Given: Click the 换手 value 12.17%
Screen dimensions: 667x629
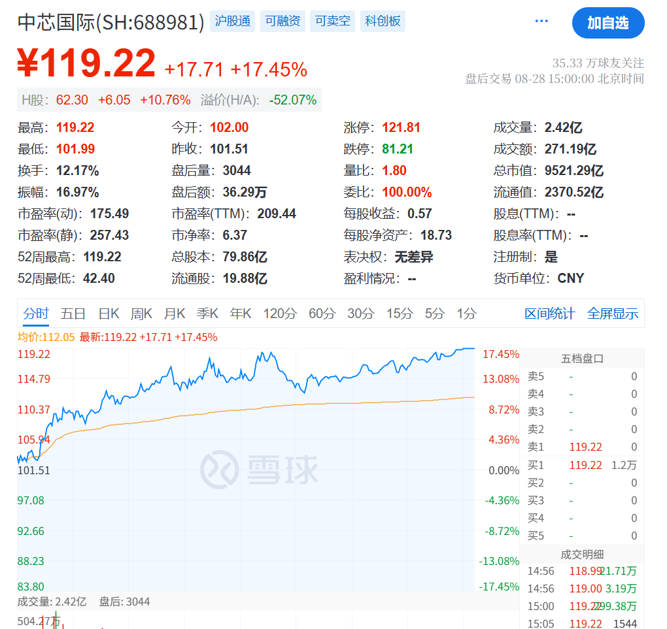Looking at the screenshot, I should tap(77, 171).
